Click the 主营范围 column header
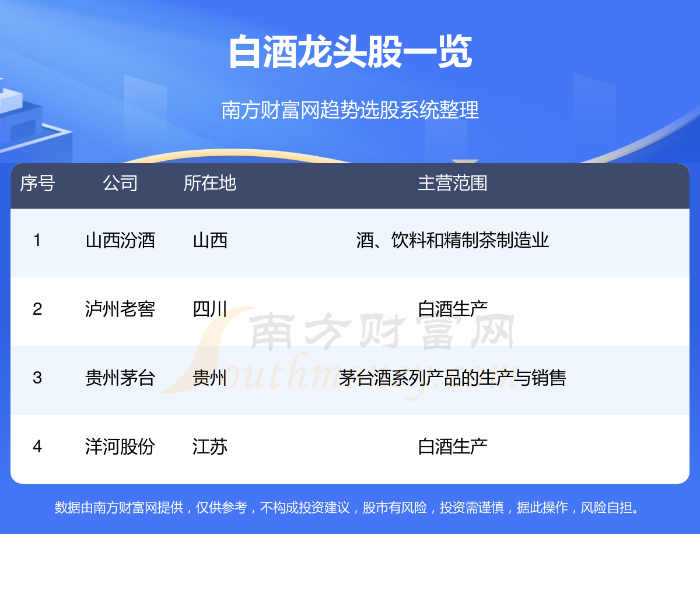 (x=453, y=183)
